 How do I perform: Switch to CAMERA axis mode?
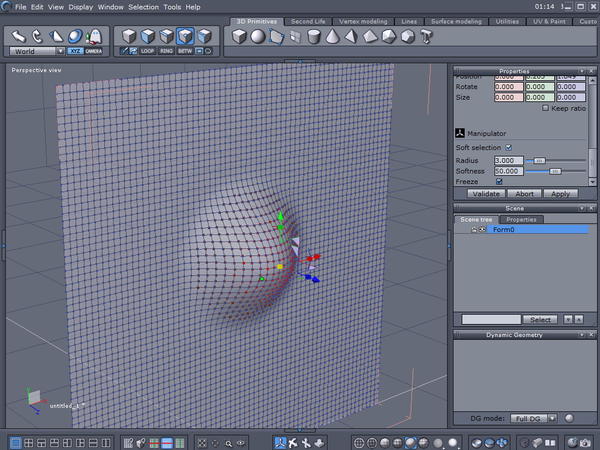click(x=93, y=51)
